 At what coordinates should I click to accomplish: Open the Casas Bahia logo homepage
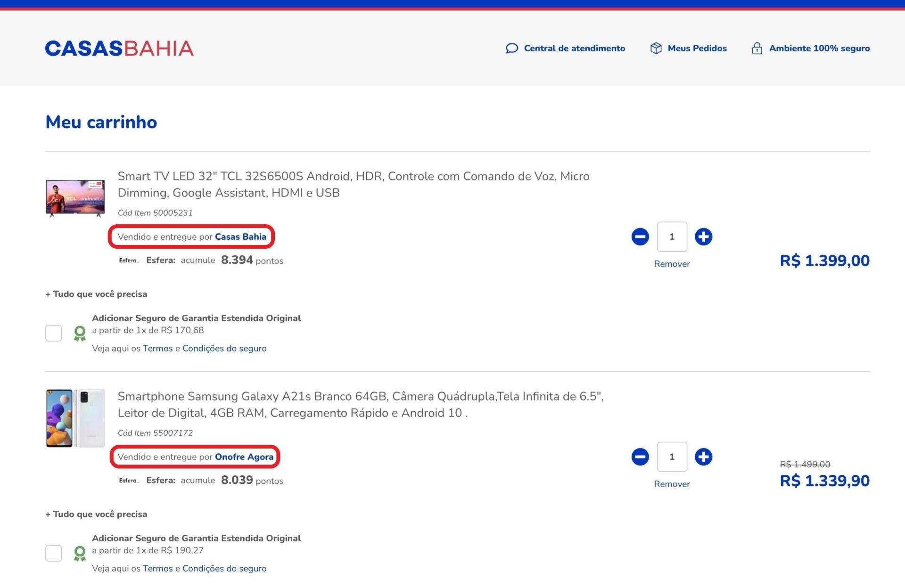119,49
